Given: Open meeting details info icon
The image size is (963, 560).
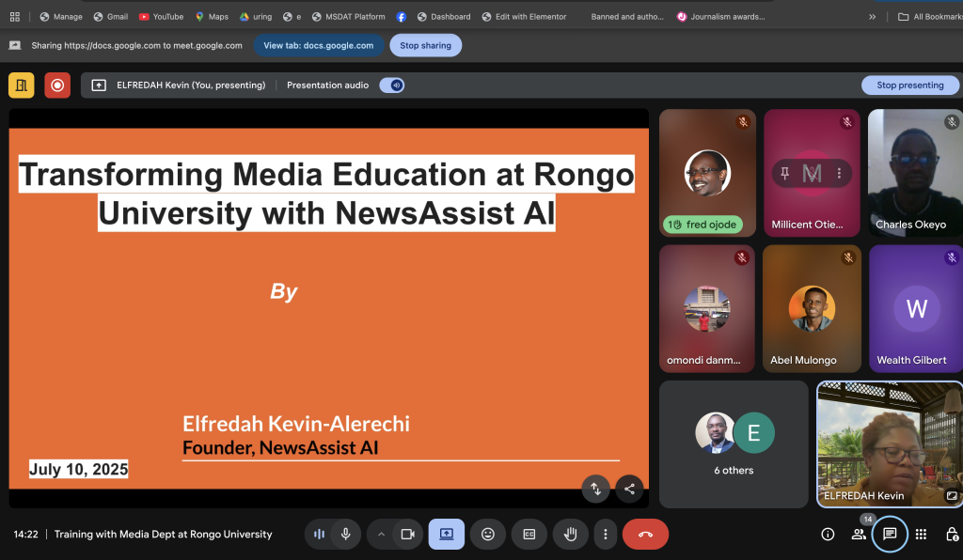Looking at the screenshot, I should (x=828, y=535).
